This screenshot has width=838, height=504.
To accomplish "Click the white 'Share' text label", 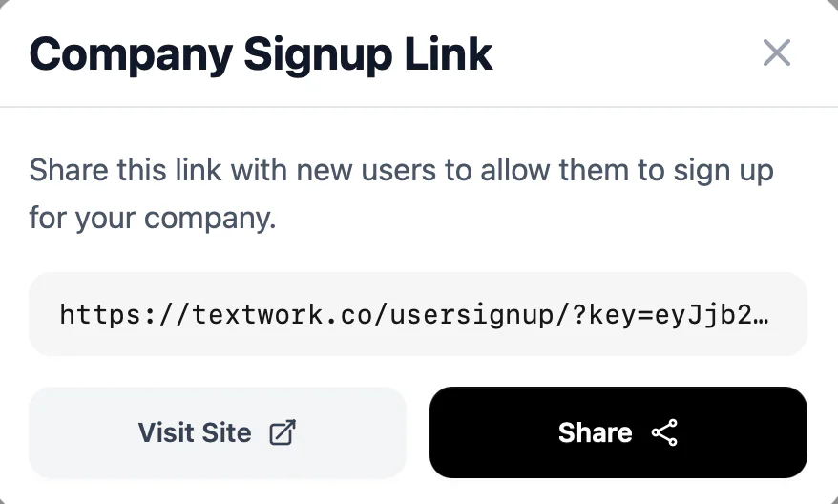I will [595, 432].
